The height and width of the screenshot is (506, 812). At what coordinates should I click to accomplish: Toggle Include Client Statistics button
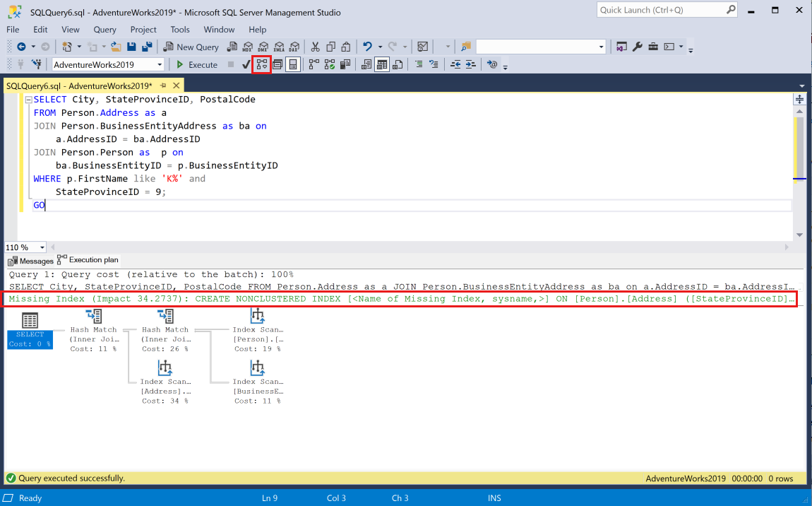[346, 64]
